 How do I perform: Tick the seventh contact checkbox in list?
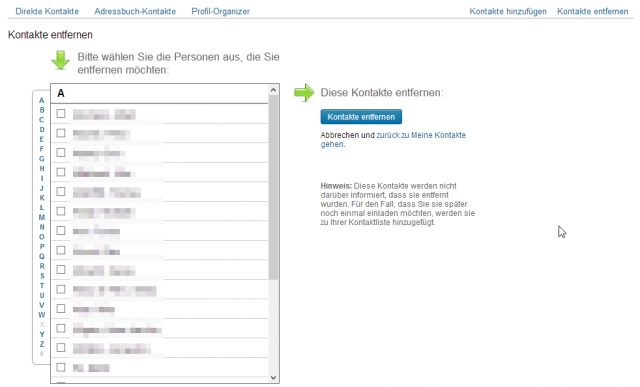(x=61, y=231)
